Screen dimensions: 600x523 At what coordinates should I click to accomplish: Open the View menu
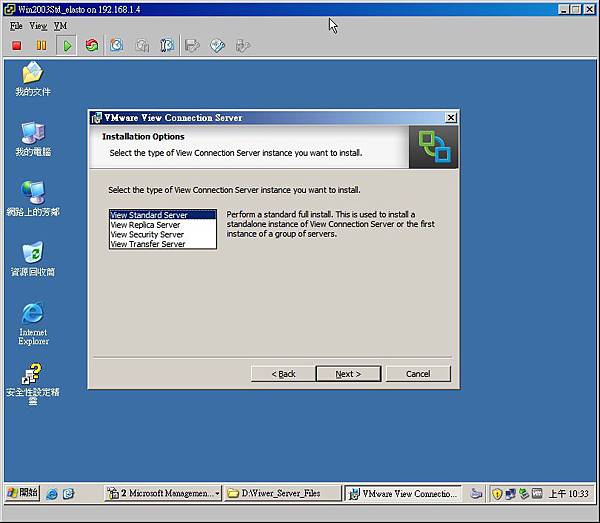coord(38,26)
